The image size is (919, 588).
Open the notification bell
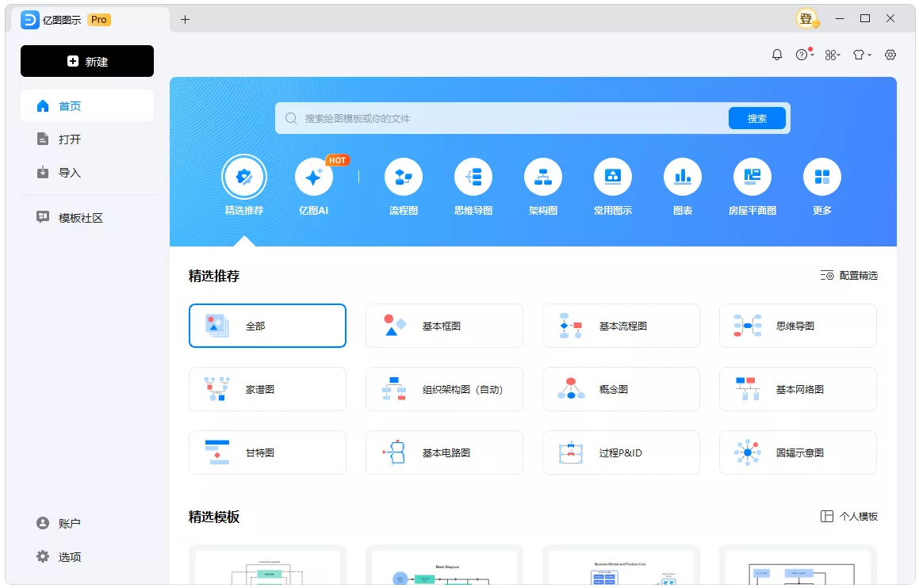click(777, 54)
